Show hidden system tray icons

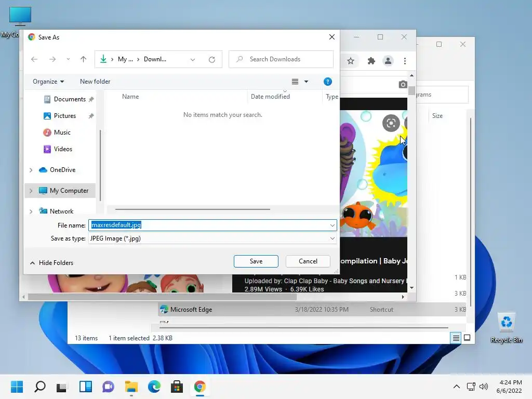[457, 387]
